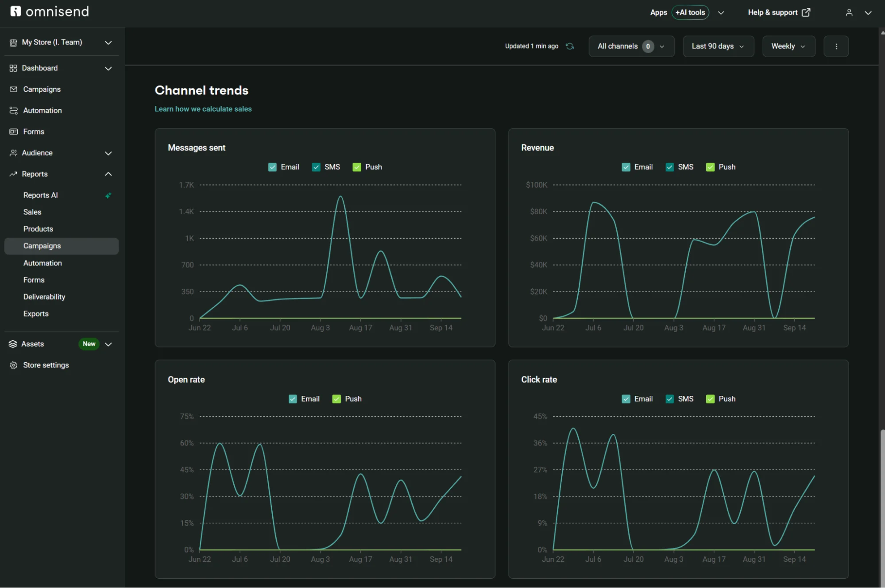Screen dimensions: 885x588
Task: Uncheck SMS in Messages sent chart
Action: (316, 167)
